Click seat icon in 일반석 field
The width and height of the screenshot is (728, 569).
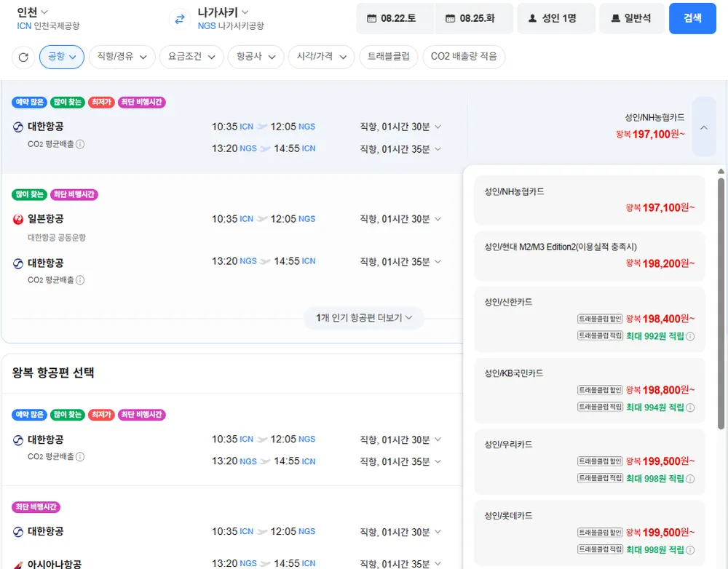(x=615, y=19)
